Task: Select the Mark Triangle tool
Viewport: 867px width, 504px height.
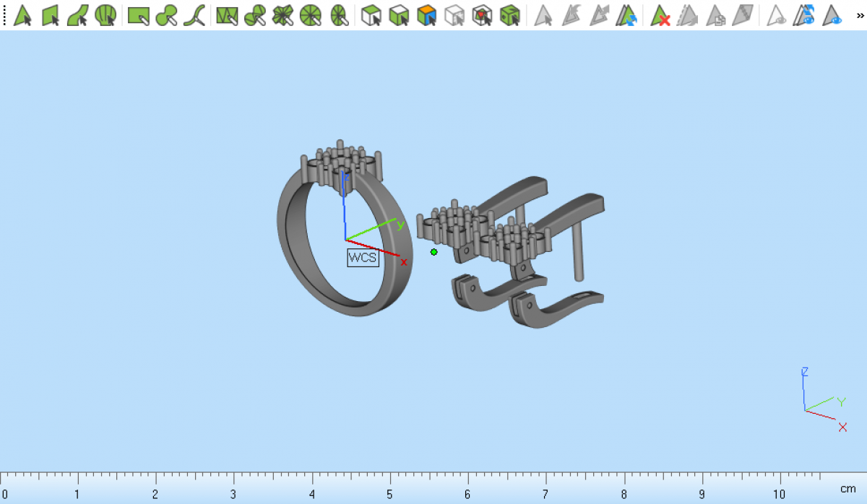Action: tap(22, 15)
